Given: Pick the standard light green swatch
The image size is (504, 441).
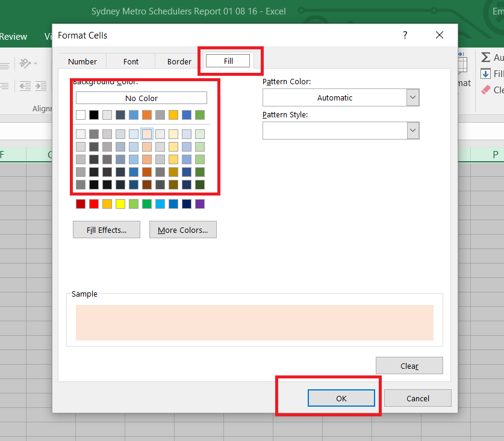Looking at the screenshot, I should [134, 203].
